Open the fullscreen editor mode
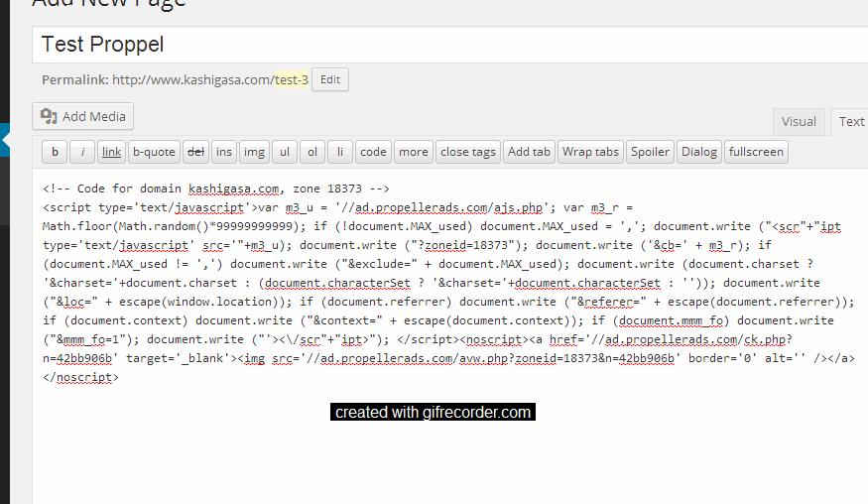 pos(756,152)
